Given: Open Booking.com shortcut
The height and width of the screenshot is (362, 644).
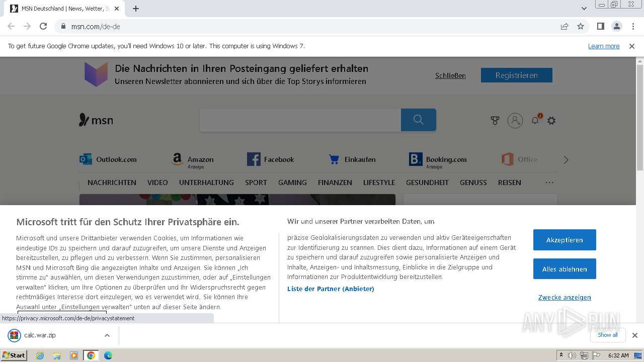Looking at the screenshot, I should coord(438,160).
